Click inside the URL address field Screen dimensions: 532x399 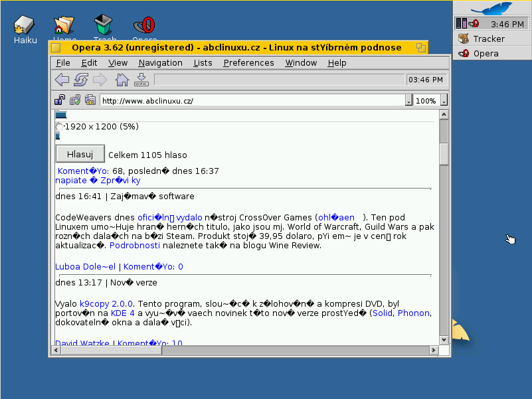pyautogui.click(x=252, y=101)
